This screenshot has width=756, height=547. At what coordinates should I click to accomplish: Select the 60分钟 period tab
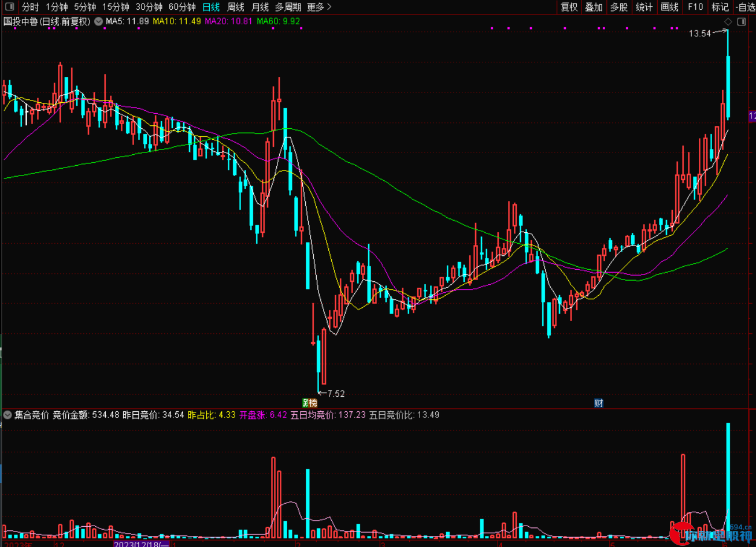pos(183,7)
